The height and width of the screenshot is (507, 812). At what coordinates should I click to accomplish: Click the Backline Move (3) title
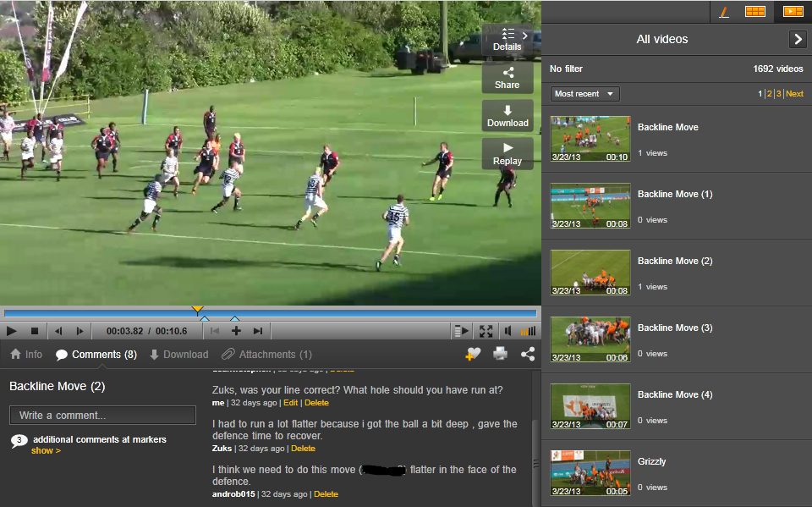click(675, 328)
